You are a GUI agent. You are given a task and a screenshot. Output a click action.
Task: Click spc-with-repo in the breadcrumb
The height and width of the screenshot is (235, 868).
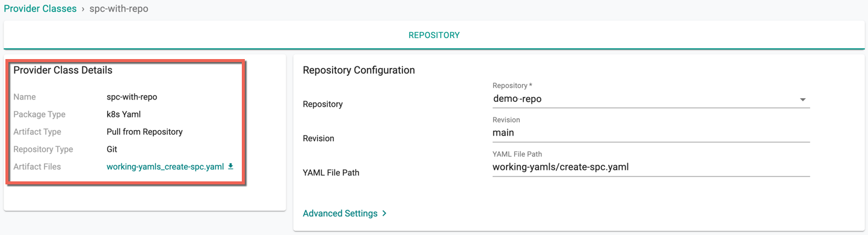pos(119,9)
